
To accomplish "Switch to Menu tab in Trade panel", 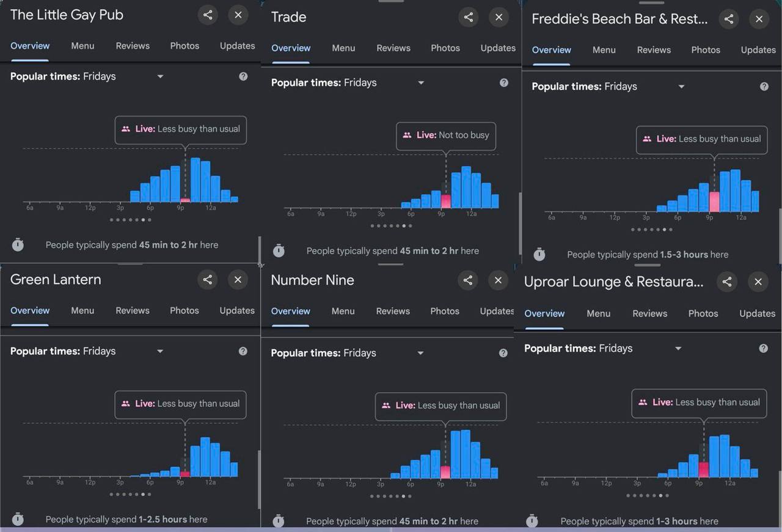I will 343,48.
